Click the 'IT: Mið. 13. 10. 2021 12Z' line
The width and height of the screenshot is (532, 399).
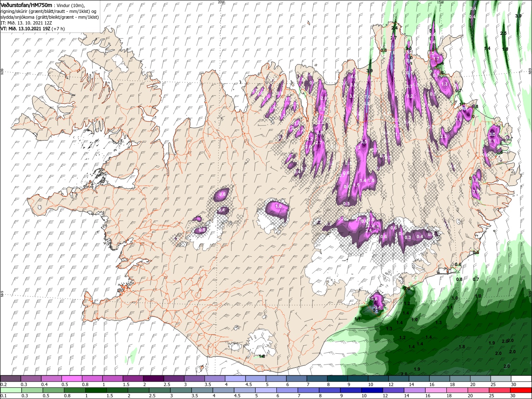click(25, 23)
